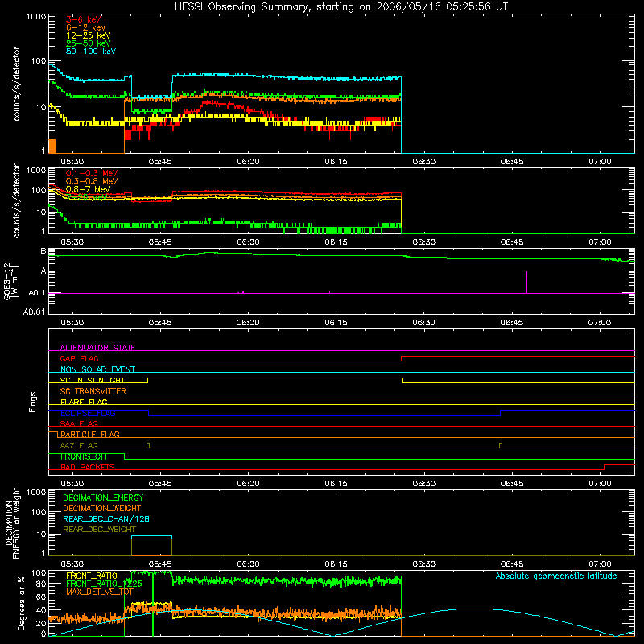Screen dimensions: 644x644
Task: Click 06:00 tick label under the GOES panel
Action: point(248,323)
